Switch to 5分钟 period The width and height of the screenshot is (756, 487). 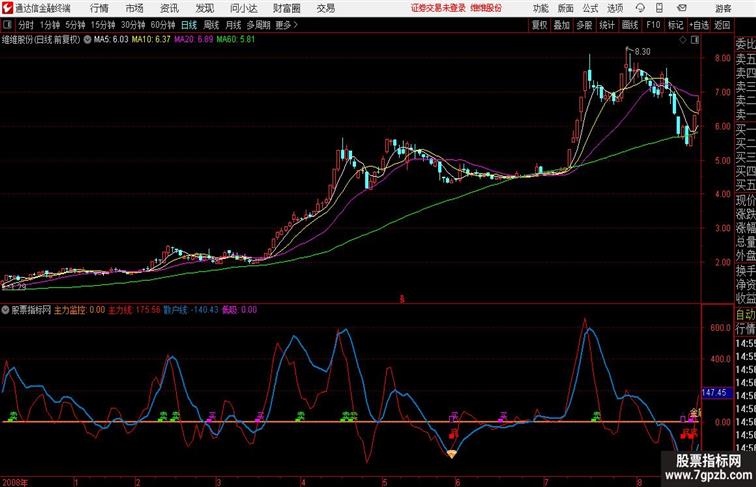[x=75, y=25]
